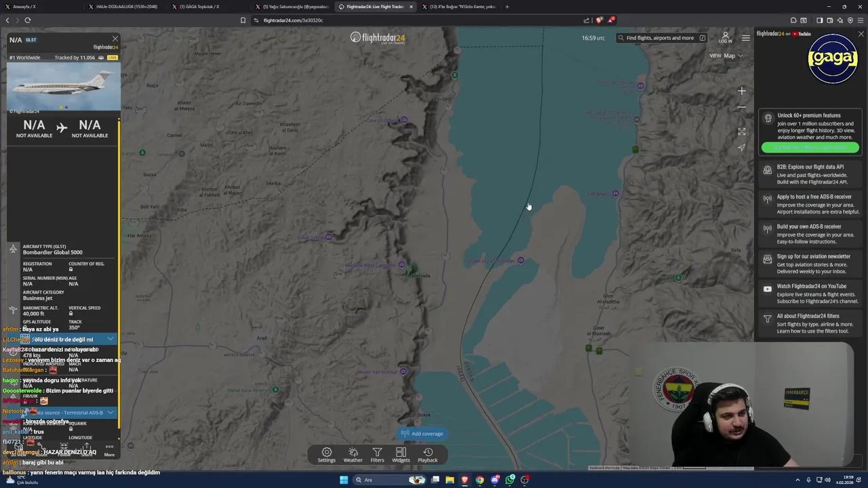Viewport: 868px width, 488px height.
Task: Open Brave browser from taskbar
Action: point(465,480)
